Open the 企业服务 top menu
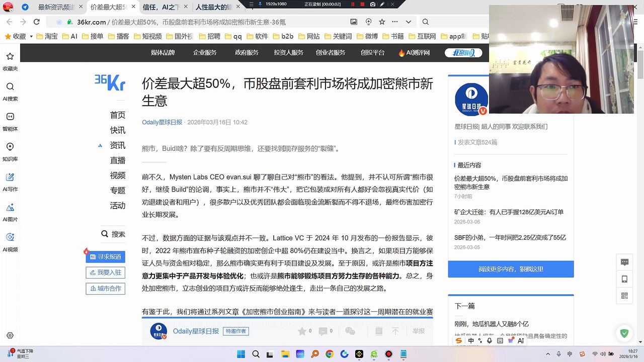The height and width of the screenshot is (362, 644). (x=205, y=53)
